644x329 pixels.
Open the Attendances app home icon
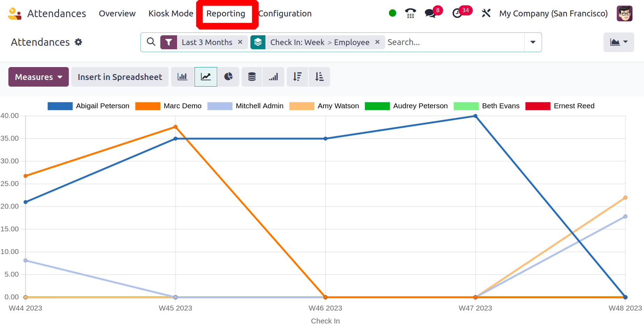point(14,14)
